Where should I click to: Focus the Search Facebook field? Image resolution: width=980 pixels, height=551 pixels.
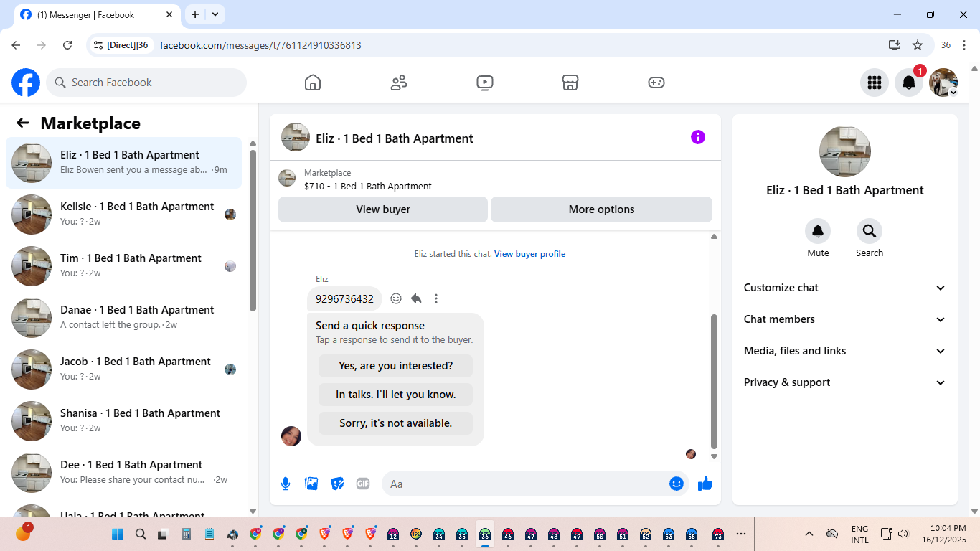pyautogui.click(x=146, y=83)
